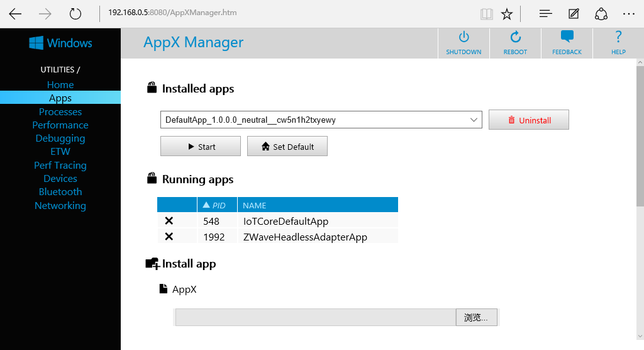Click PID 1992 cell

tap(217, 237)
